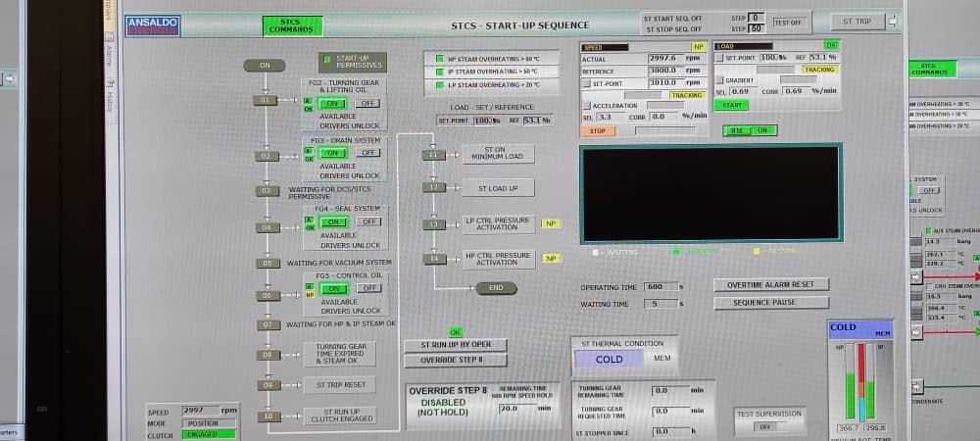The width and height of the screenshot is (980, 441).
Task: Click the ON start node of the sequence
Action: click(265, 65)
